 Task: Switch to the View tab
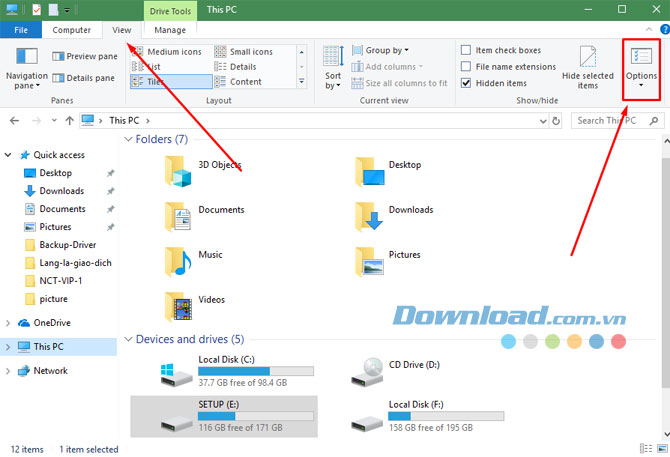tap(122, 30)
